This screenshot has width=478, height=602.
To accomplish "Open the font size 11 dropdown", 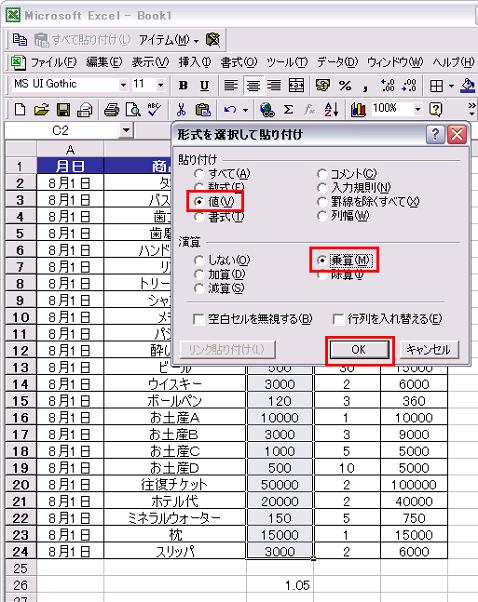I will [x=160, y=85].
